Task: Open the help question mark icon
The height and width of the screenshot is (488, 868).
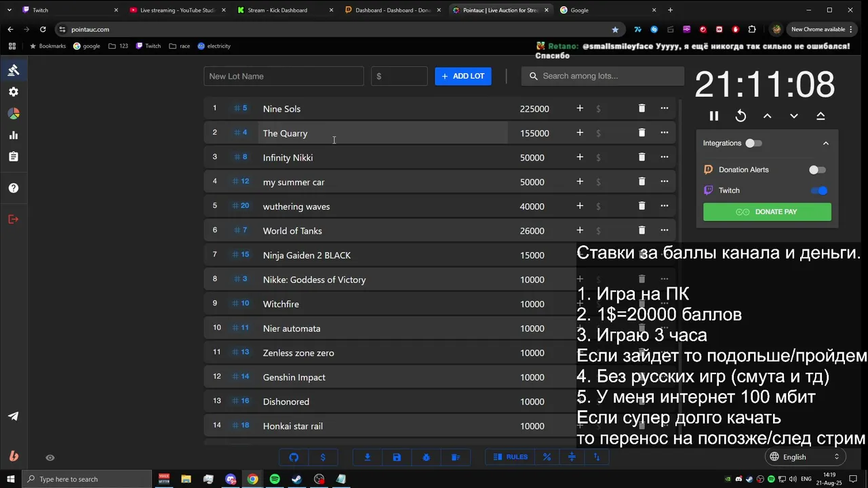Action: click(x=14, y=188)
